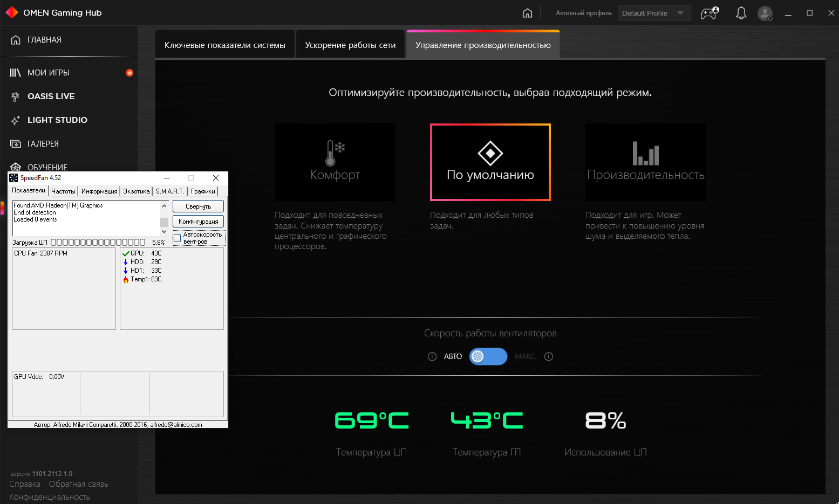Open the user account avatar icon

(765, 13)
